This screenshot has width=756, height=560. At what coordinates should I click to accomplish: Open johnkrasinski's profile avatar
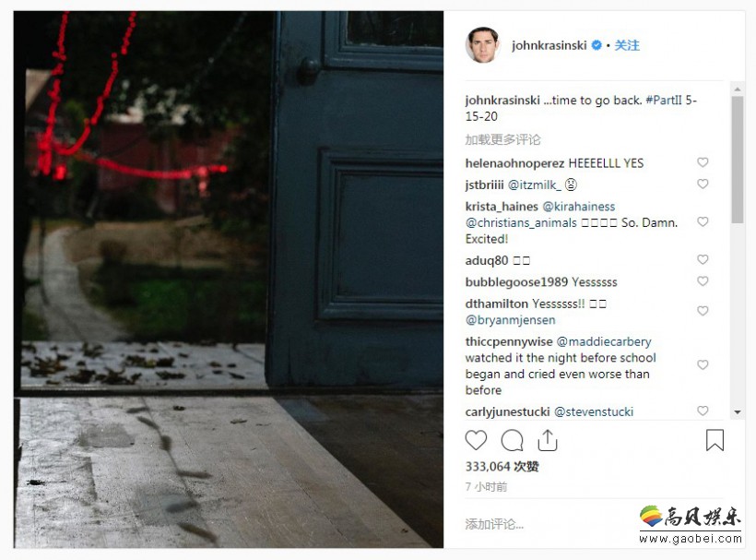(481, 45)
